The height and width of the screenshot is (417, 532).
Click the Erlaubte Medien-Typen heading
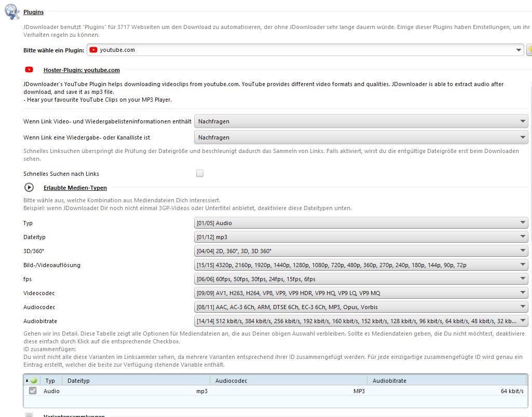[75, 188]
